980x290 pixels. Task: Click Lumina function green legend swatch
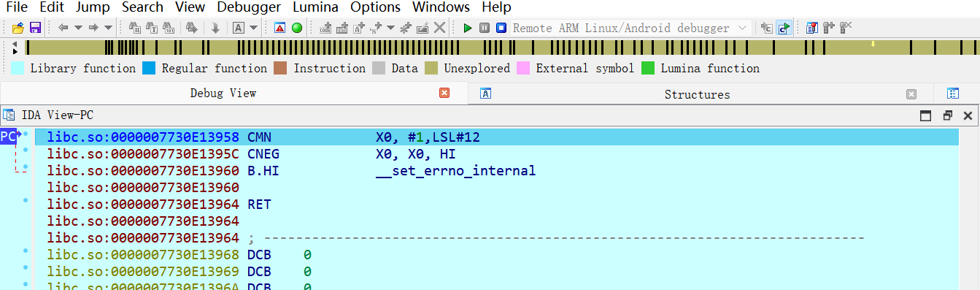(648, 69)
